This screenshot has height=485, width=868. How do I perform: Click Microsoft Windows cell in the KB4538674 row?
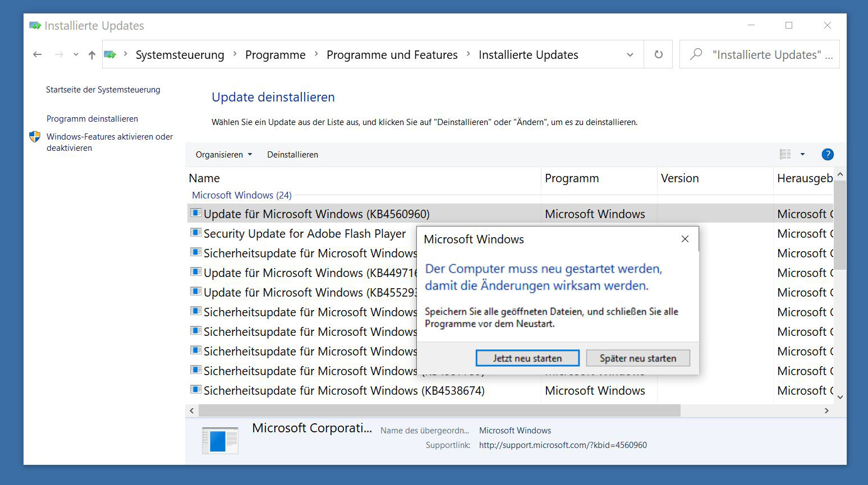[x=595, y=391]
